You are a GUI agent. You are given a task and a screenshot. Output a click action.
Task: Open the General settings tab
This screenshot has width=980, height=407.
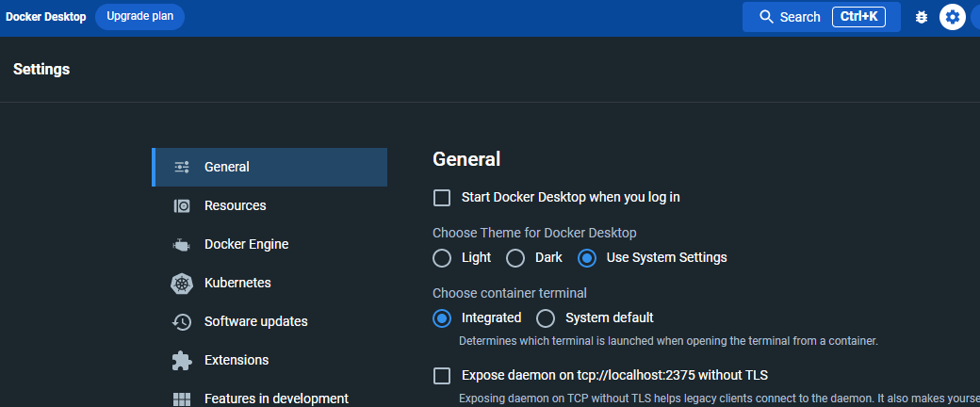coord(269,167)
